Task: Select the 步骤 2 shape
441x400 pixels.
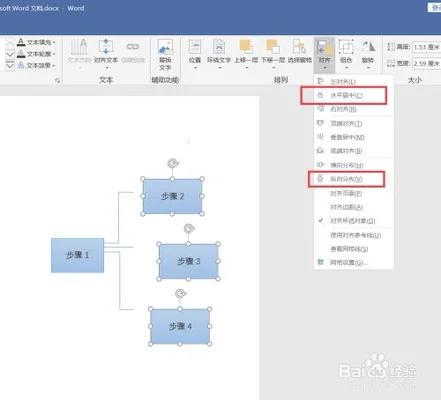Action: point(172,196)
